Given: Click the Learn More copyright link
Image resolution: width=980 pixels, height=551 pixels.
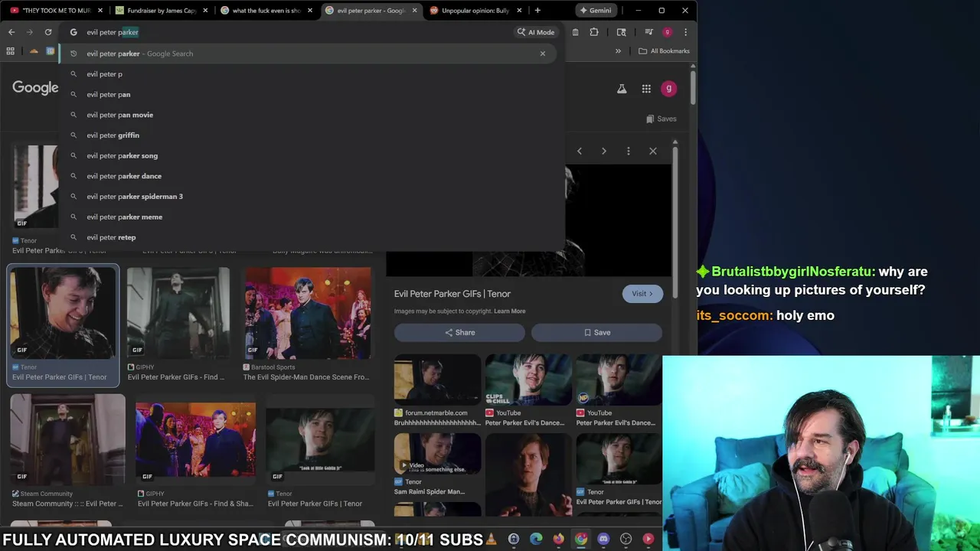Looking at the screenshot, I should point(510,311).
